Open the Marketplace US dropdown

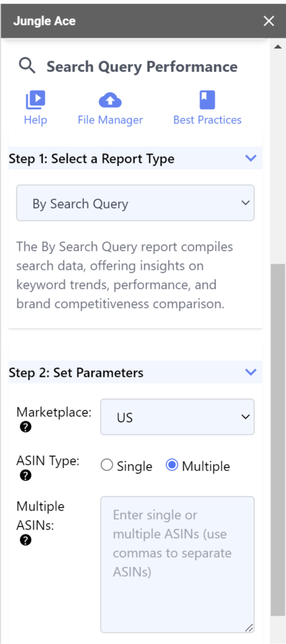[x=177, y=417]
